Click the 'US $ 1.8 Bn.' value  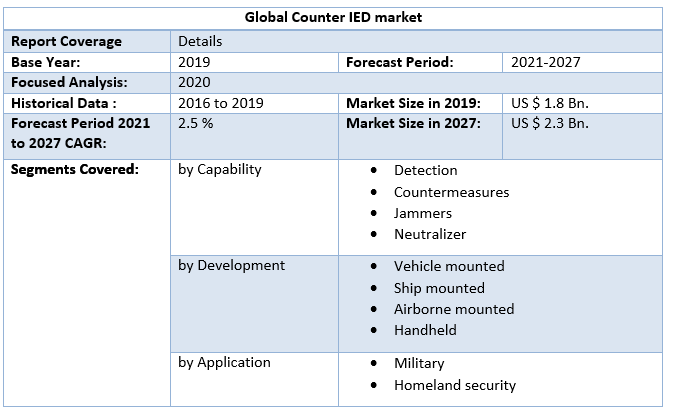click(549, 103)
